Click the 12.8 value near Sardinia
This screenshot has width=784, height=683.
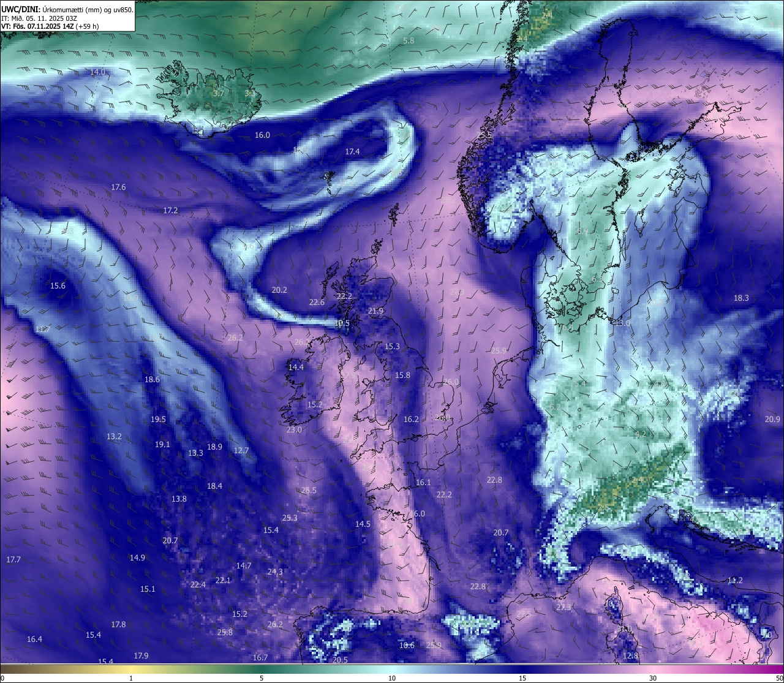tap(630, 656)
